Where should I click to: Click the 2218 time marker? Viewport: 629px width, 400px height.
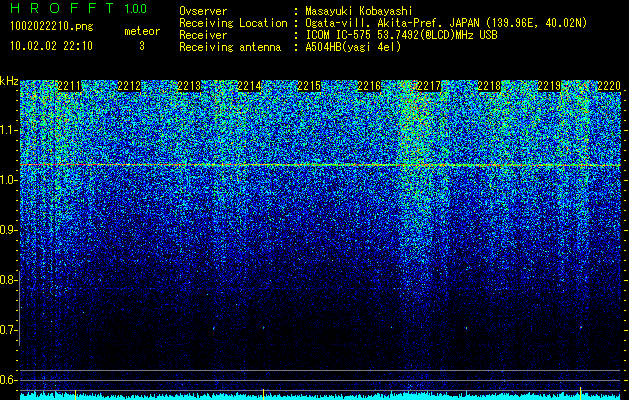click(x=489, y=86)
